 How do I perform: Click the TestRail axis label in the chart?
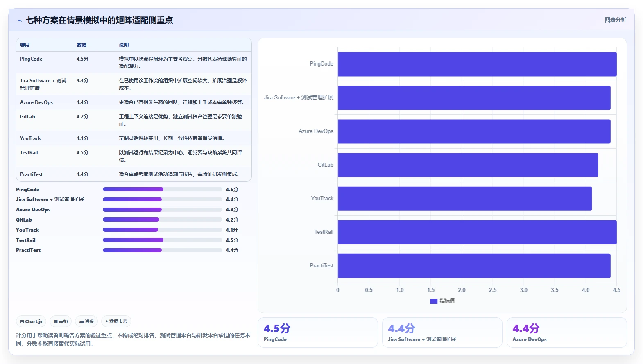click(x=324, y=232)
